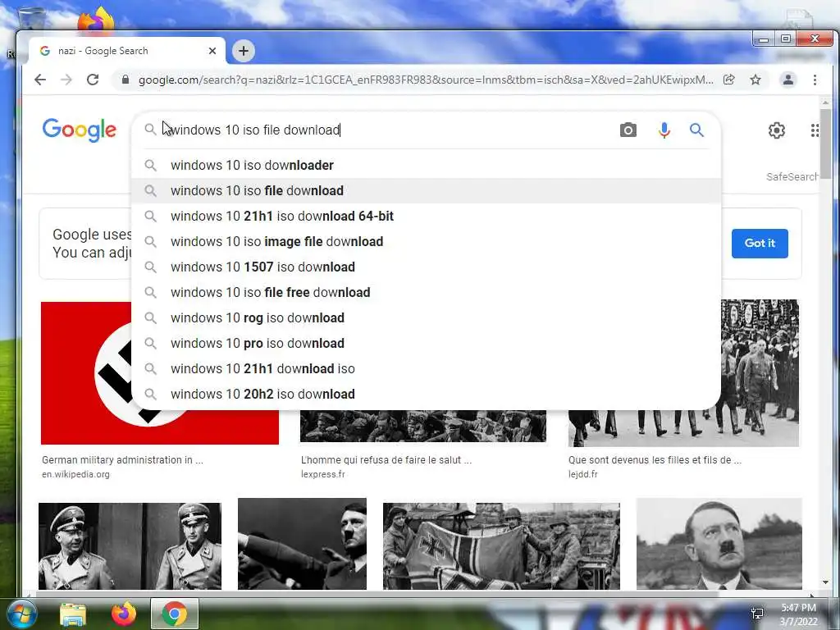Screen dimensions: 840x630
Task: Open 'German military administration in ...' result title
Action: coord(123,459)
